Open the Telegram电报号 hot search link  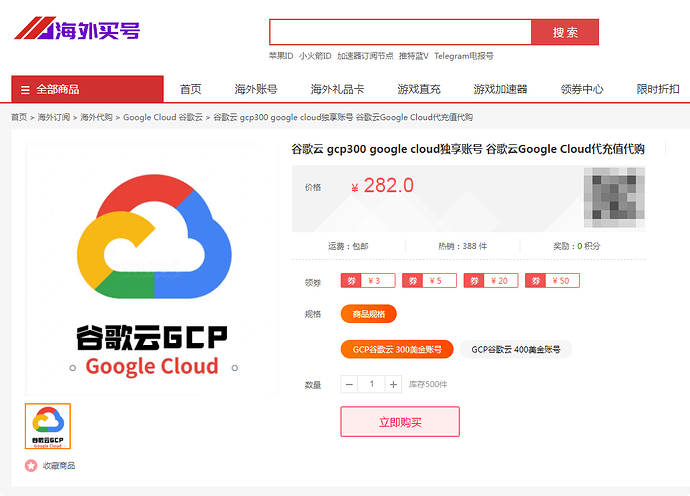click(464, 56)
